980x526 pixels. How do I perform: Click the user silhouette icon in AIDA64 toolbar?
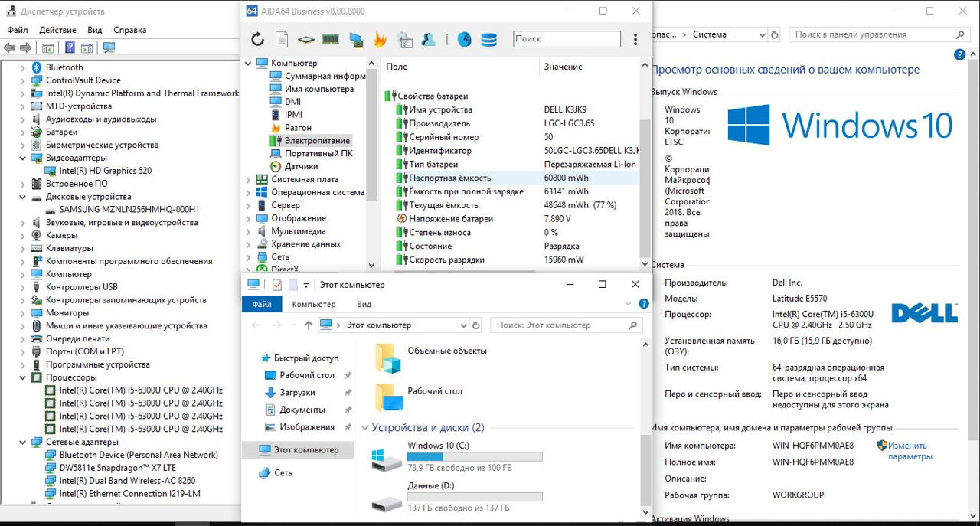coord(429,39)
